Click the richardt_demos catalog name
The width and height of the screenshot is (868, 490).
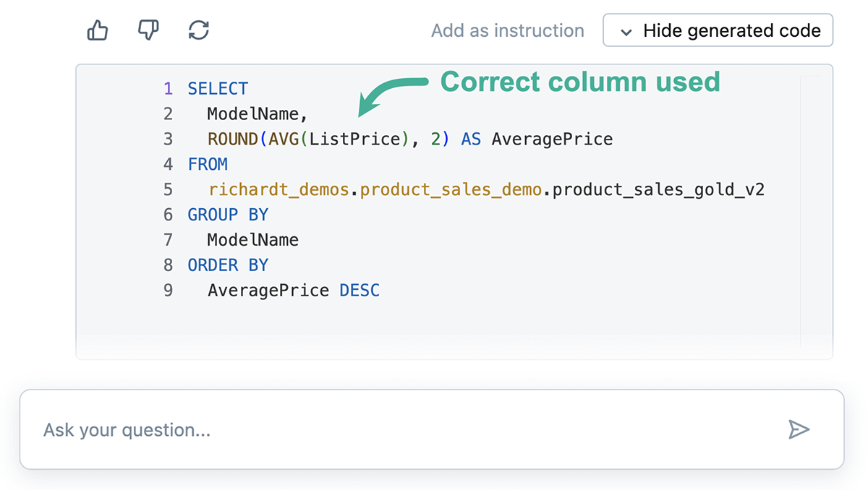click(x=280, y=189)
